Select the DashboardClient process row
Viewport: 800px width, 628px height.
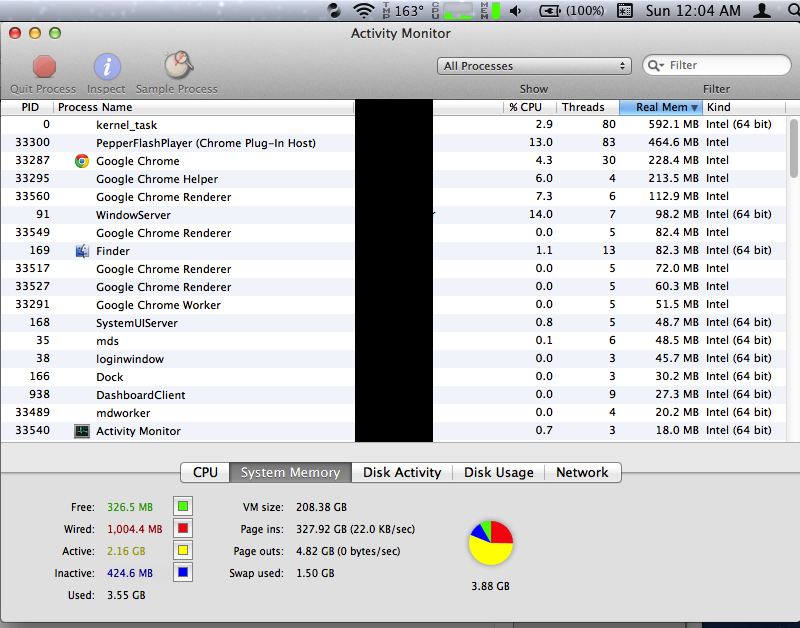click(393, 394)
